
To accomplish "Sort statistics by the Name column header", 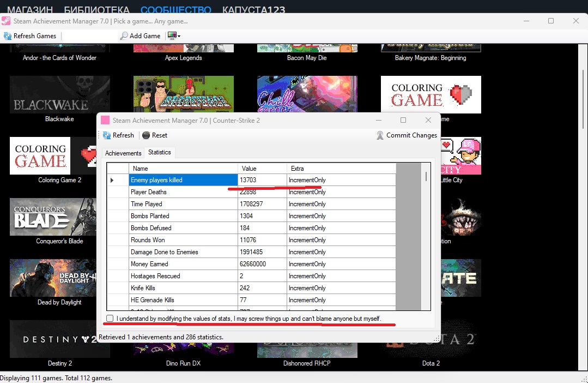I will click(x=183, y=168).
